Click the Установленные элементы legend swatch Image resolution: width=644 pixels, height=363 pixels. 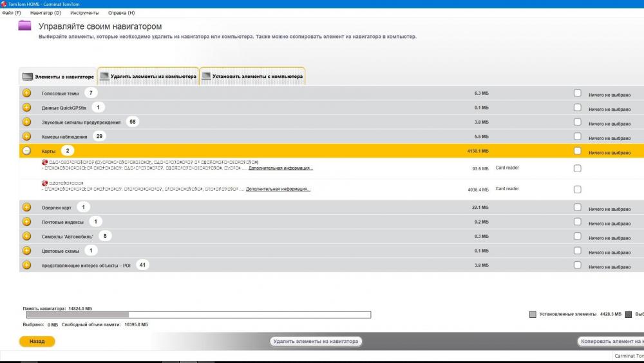tap(533, 315)
